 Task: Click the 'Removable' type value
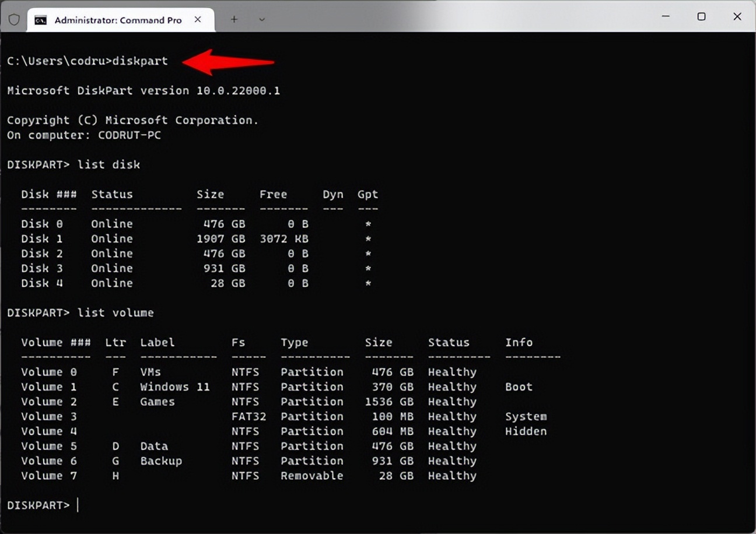[x=312, y=476]
